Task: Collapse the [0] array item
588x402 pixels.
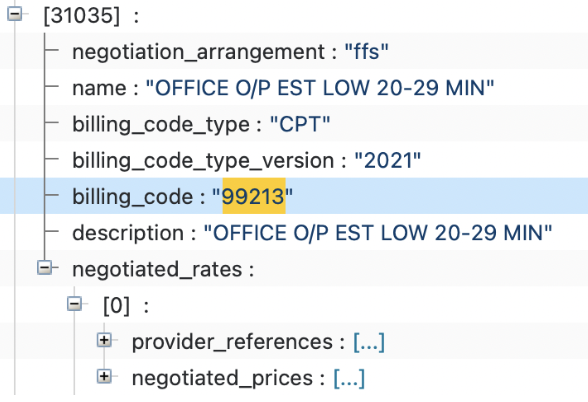Action: coord(74,304)
